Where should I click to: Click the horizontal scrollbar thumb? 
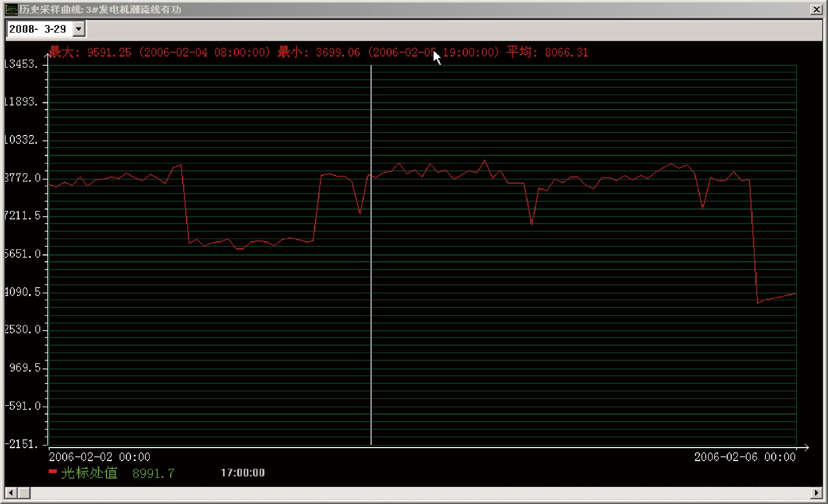pos(24,493)
